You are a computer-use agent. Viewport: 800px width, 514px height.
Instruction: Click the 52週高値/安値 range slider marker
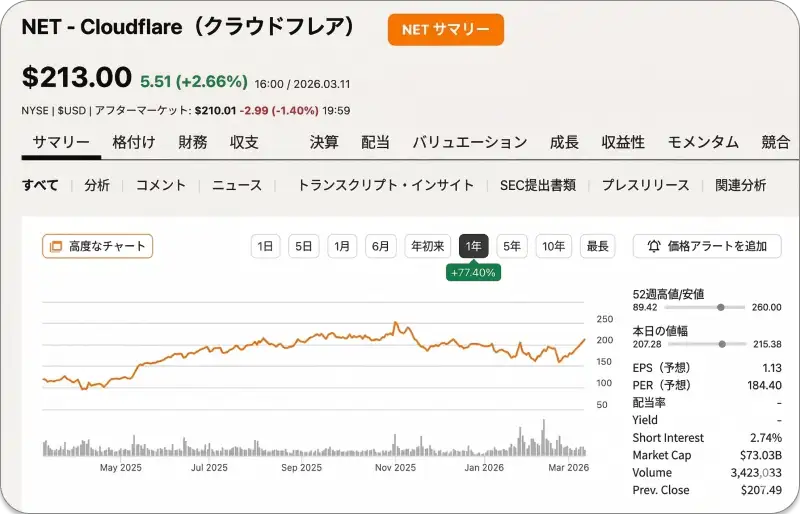pyautogui.click(x=720, y=307)
